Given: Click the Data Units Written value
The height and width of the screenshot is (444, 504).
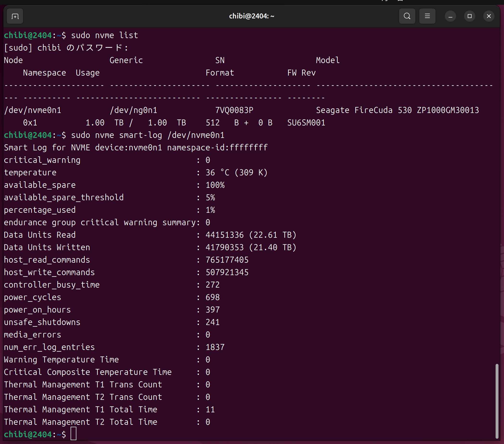Looking at the screenshot, I should pyautogui.click(x=250, y=247).
